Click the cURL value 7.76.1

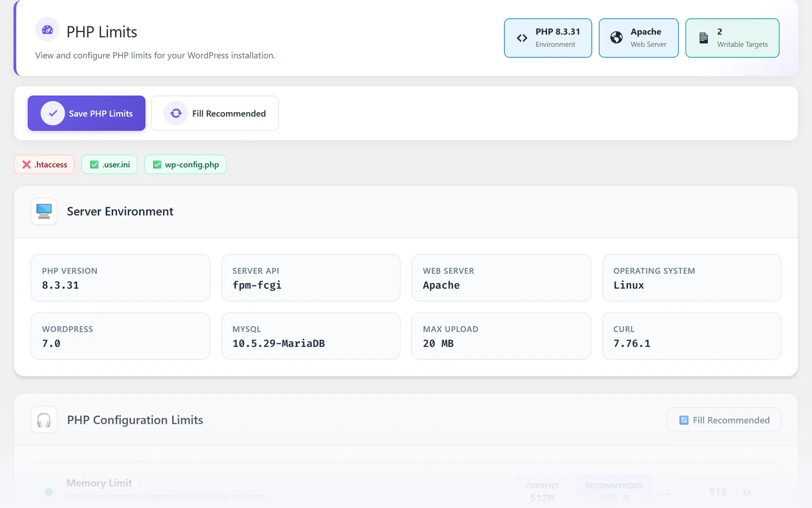pos(632,344)
